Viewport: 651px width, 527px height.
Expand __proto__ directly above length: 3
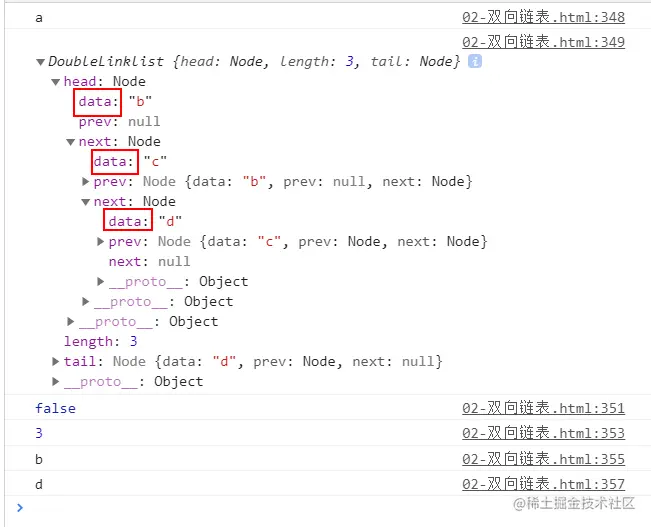pos(71,321)
